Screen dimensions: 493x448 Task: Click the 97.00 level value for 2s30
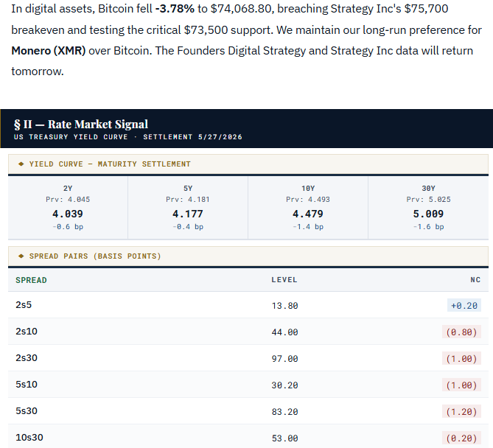[x=285, y=359]
